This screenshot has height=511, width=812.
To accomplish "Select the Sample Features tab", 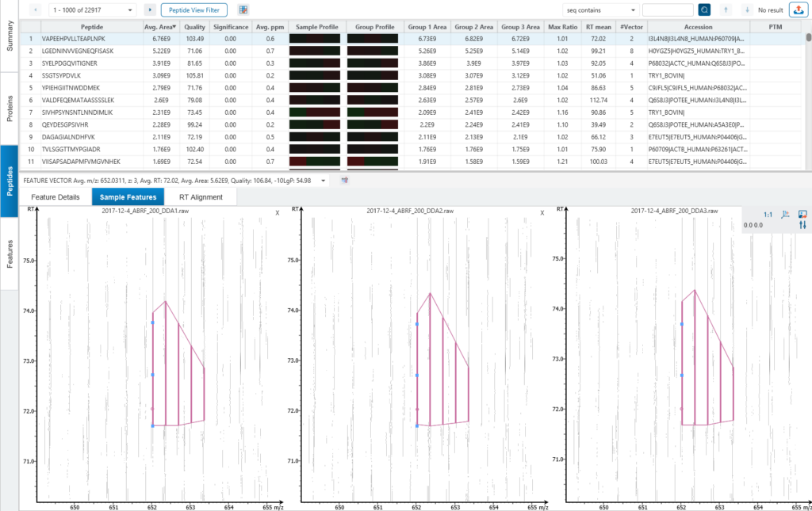I will click(128, 197).
